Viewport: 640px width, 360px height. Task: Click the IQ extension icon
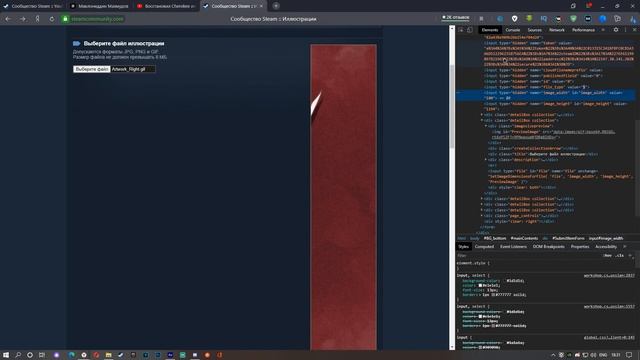(x=544, y=19)
